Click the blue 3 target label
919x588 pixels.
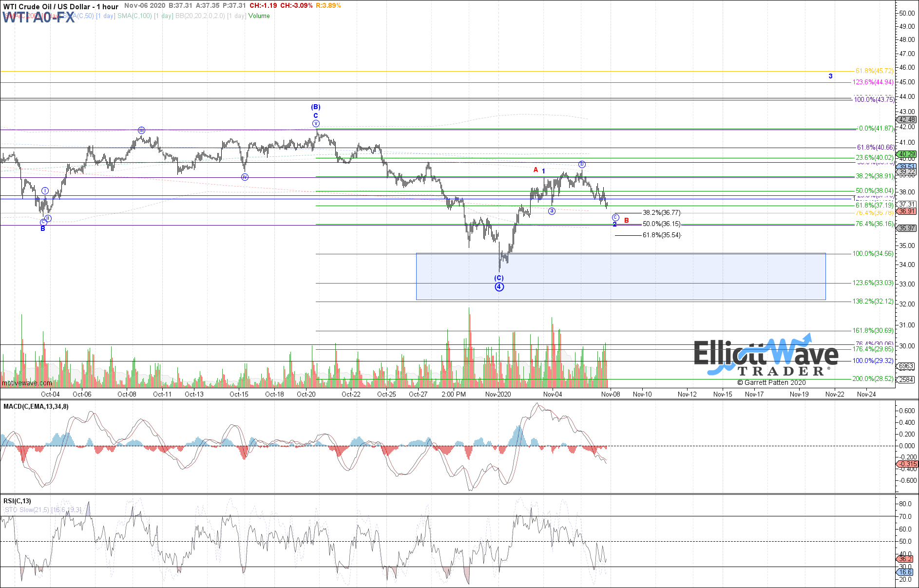[x=830, y=76]
